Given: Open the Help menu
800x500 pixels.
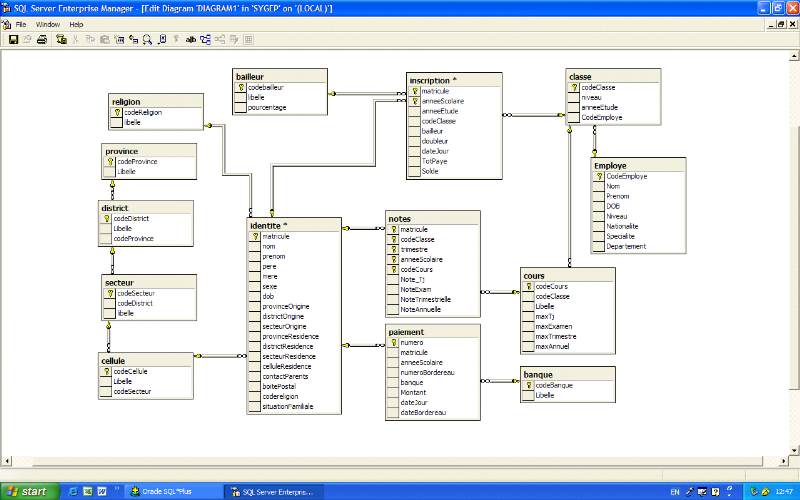Looking at the screenshot, I should 76,23.
